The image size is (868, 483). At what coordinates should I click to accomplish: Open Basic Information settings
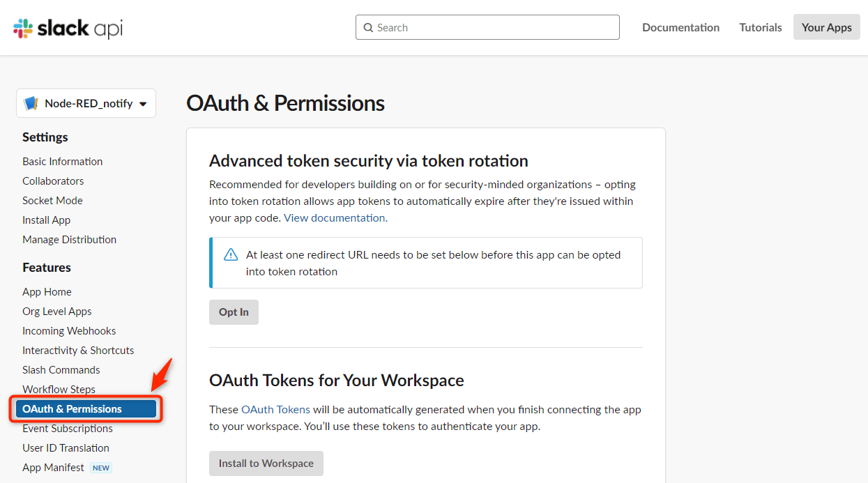62,161
